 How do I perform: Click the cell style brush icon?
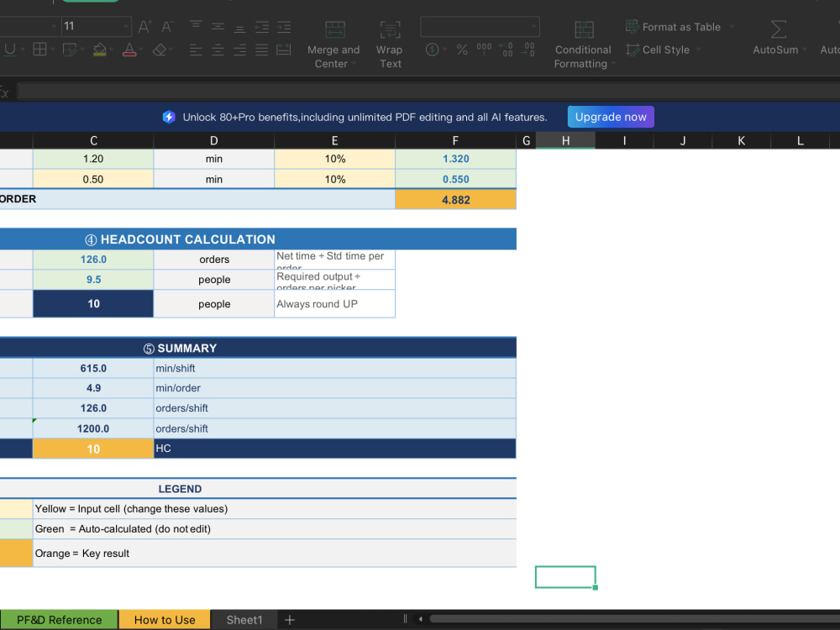[633, 50]
